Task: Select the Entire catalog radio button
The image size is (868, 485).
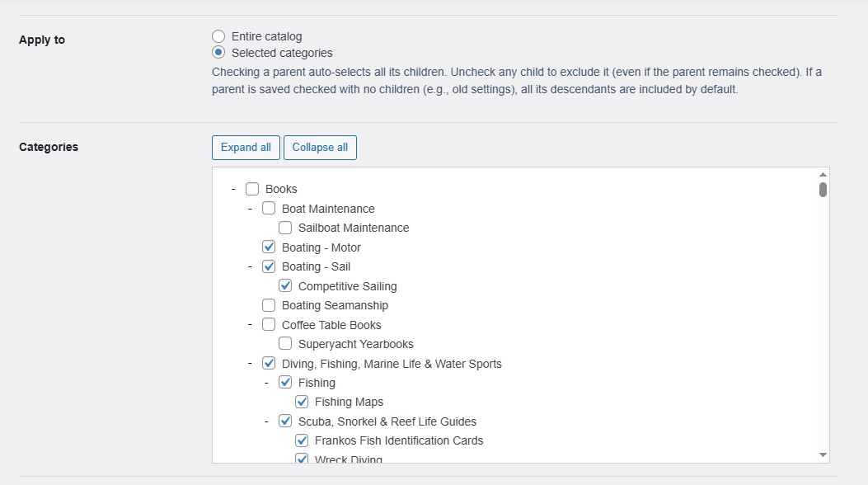Action: click(218, 36)
